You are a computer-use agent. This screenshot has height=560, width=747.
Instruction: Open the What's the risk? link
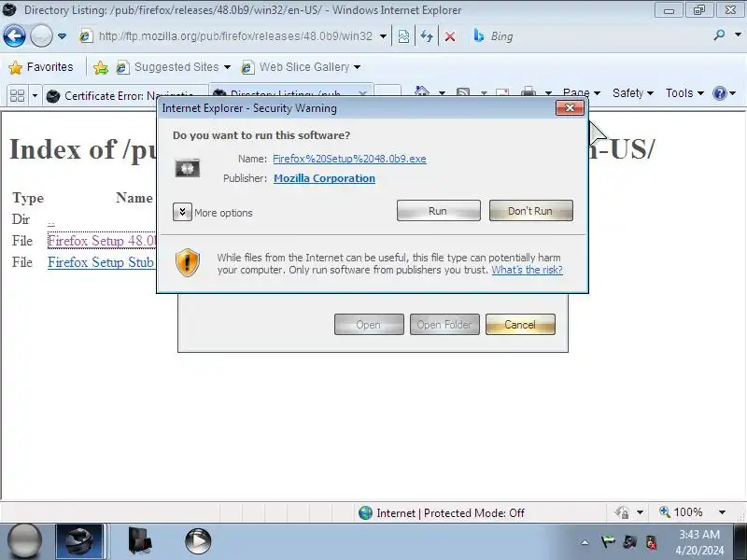point(527,270)
